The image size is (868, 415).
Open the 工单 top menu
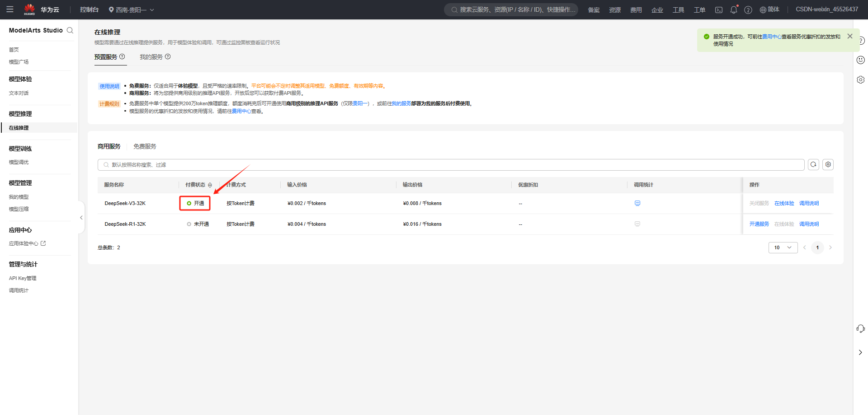pos(700,9)
